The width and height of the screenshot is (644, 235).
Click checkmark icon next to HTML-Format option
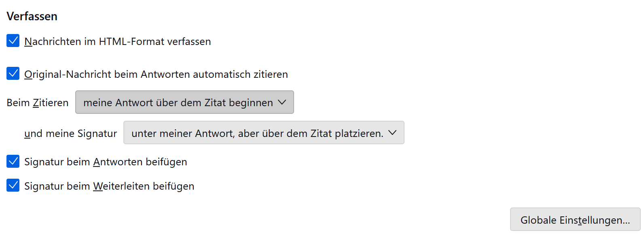pyautogui.click(x=13, y=41)
